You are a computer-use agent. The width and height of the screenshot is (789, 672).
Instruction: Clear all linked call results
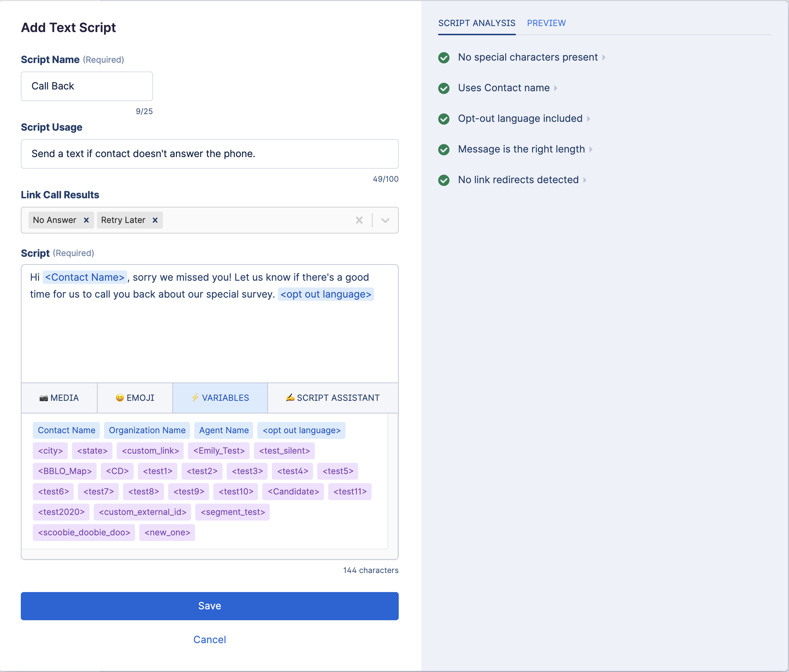click(359, 220)
